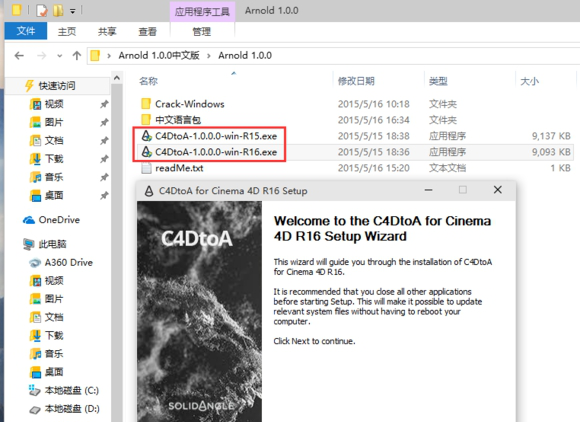Click 2015/5/16 15:20 date of readMe.txt
Viewport: 580px width, 438px height.
click(x=374, y=168)
